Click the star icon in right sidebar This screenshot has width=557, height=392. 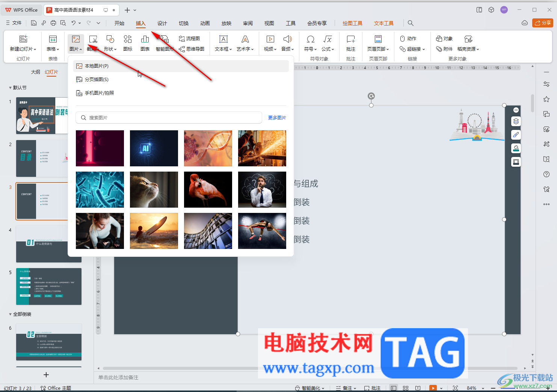click(546, 99)
